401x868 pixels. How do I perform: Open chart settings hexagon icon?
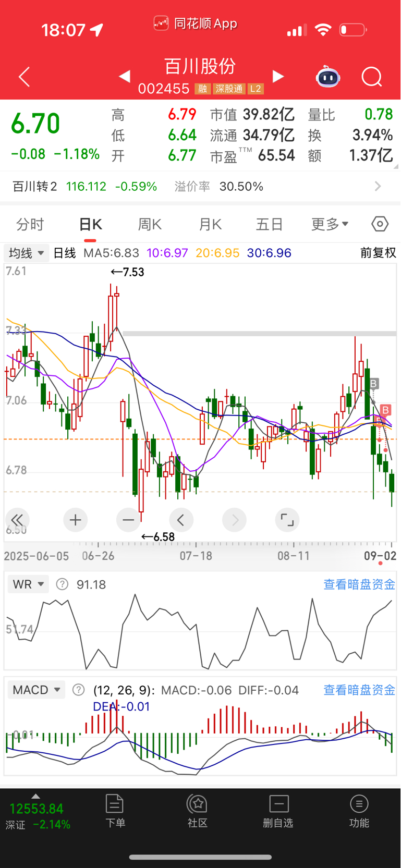(x=380, y=224)
